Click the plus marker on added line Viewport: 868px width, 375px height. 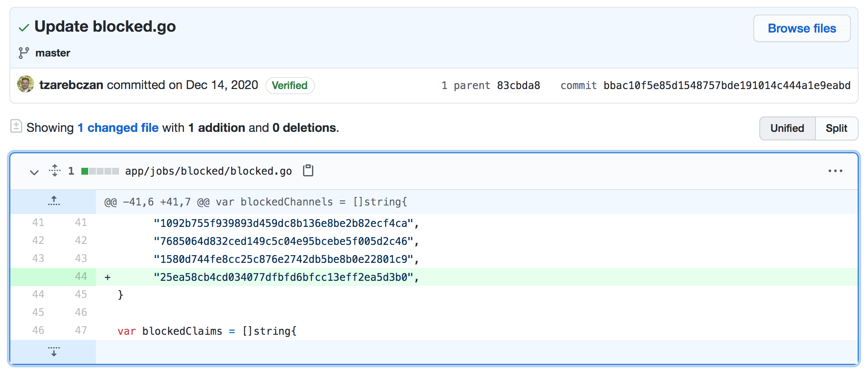(108, 277)
